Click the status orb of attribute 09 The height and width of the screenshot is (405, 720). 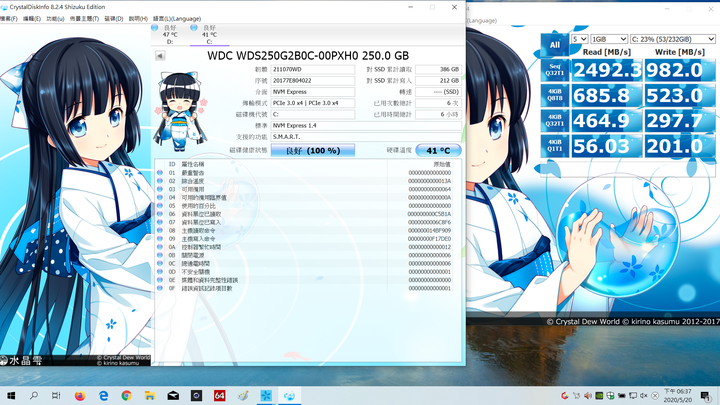point(160,239)
